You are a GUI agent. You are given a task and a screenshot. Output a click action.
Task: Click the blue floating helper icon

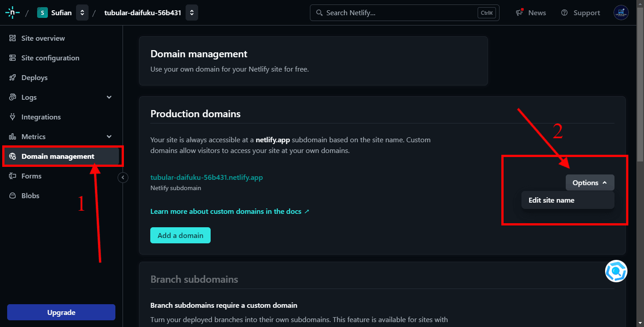coord(616,271)
